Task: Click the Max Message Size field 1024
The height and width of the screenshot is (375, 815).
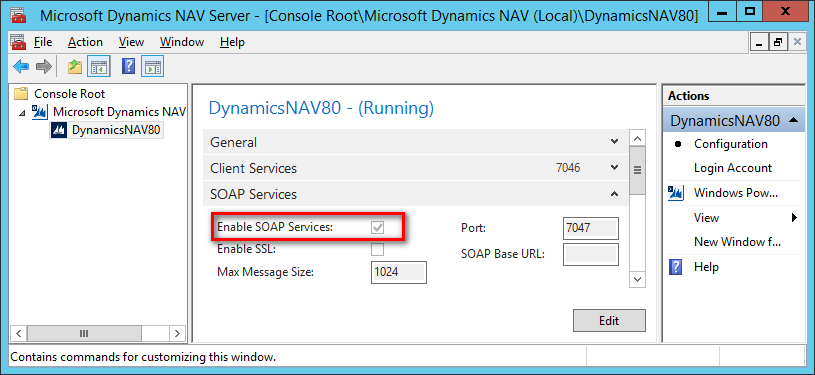Action: tap(399, 272)
